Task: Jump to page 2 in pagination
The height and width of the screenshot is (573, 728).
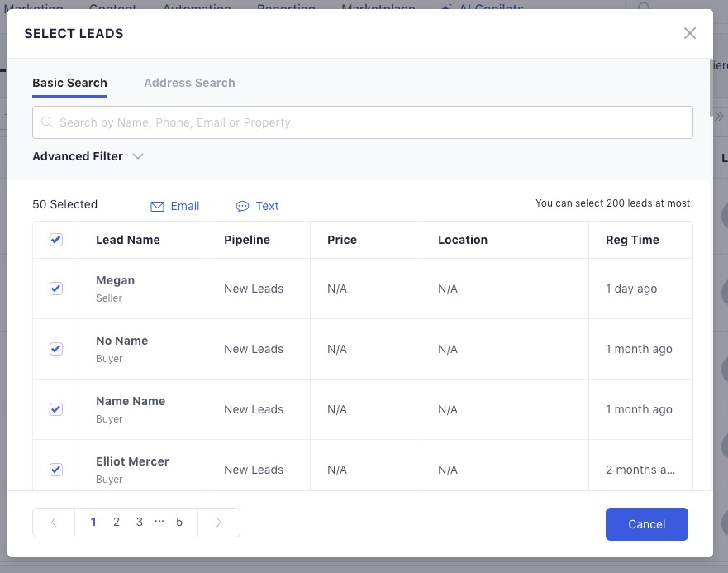Action: pyautogui.click(x=117, y=523)
